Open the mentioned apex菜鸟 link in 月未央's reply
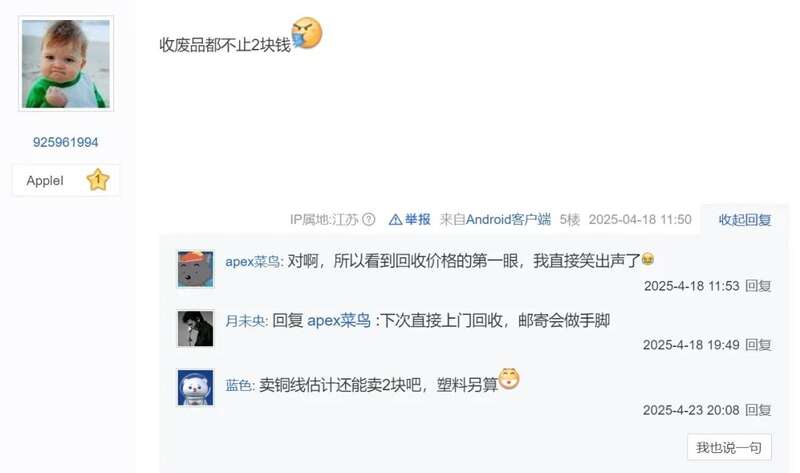The height and width of the screenshot is (473, 800). [339, 321]
